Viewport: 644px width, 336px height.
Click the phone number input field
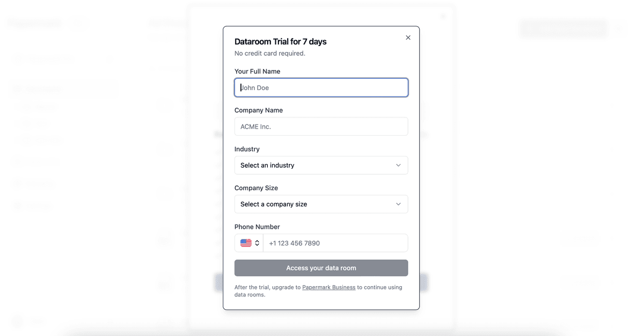click(335, 243)
